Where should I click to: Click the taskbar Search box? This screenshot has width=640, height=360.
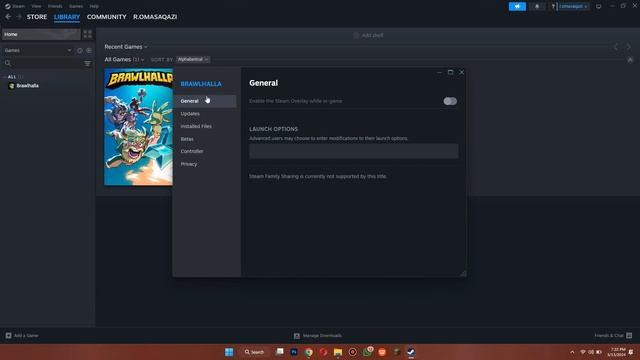point(254,352)
